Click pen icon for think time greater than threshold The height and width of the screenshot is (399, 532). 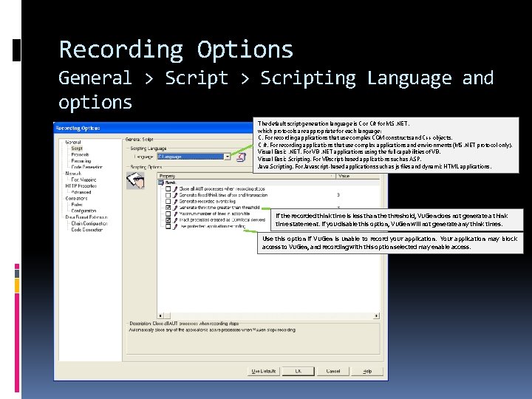point(175,208)
